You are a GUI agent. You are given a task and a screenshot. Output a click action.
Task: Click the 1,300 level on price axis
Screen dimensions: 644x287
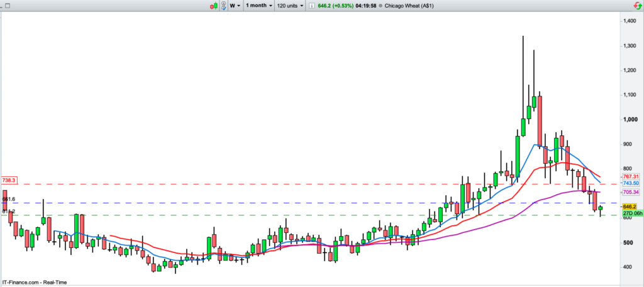click(x=630, y=46)
